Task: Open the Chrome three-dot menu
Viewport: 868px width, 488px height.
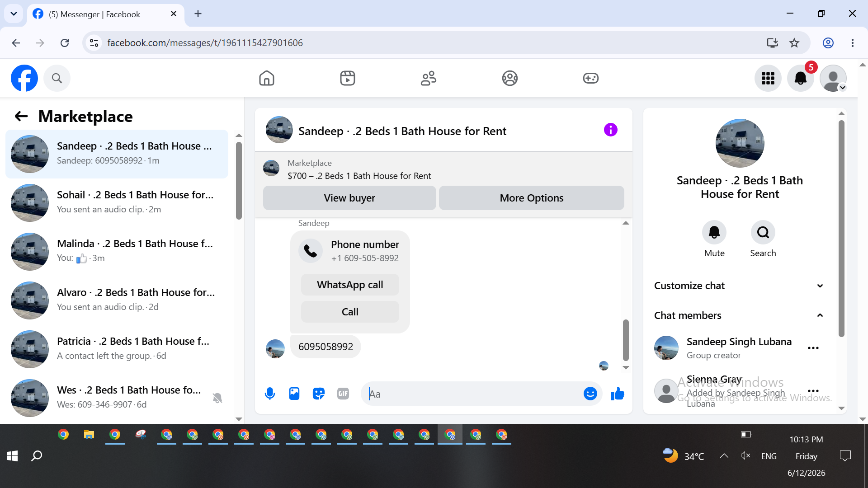Action: coord(853,43)
